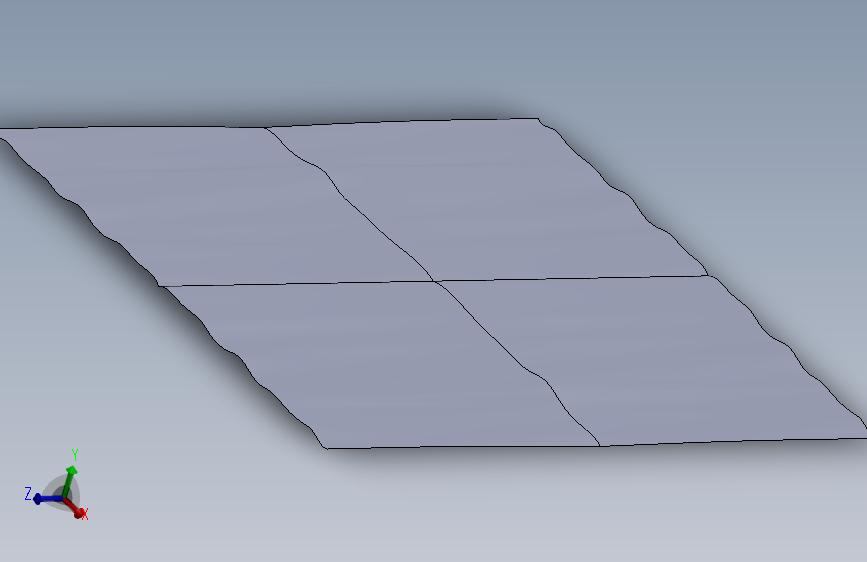This screenshot has width=867, height=562.
Task: Click the blue Z axis arrow of the triad
Action: click(x=48, y=499)
